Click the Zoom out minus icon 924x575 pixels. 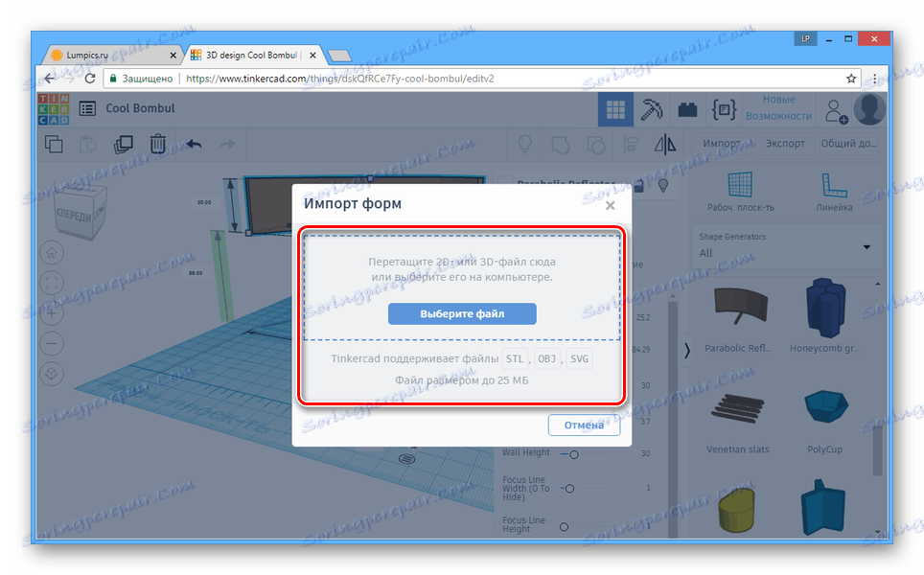point(52,343)
